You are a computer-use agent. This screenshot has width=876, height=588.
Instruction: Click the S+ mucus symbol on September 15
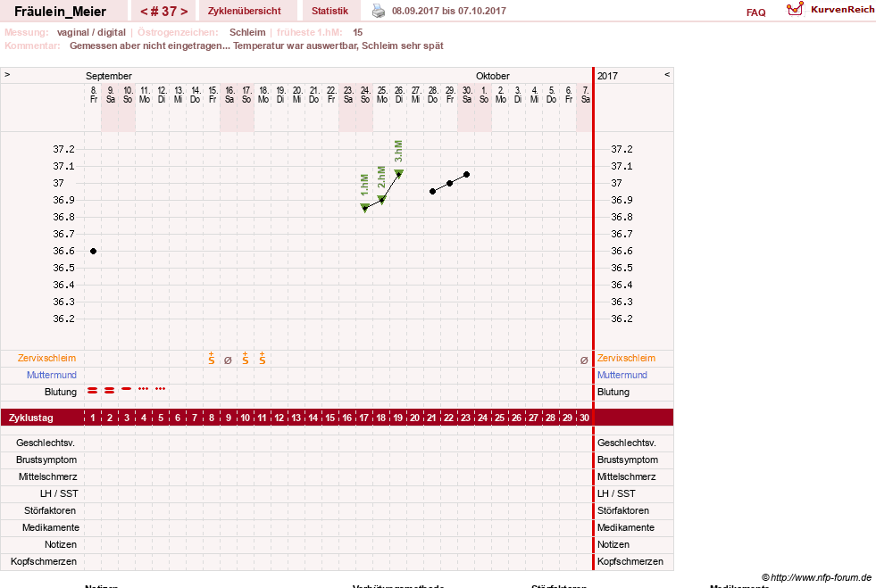211,359
